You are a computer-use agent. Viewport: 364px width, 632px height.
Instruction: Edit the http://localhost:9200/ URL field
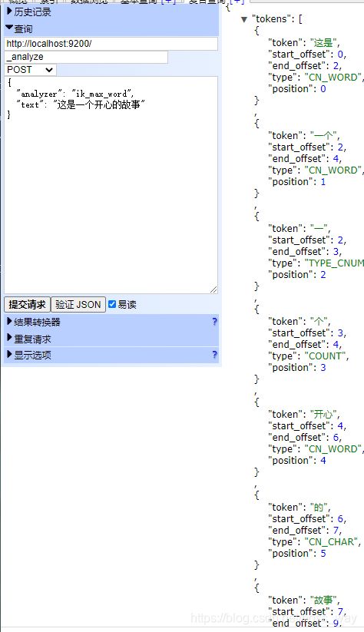[x=111, y=44]
